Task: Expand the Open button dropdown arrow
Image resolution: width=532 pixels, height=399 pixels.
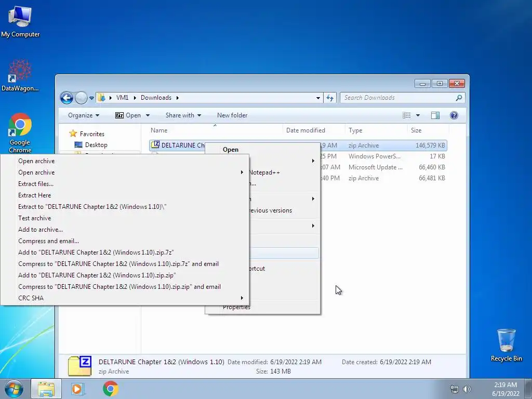Action: tap(148, 115)
